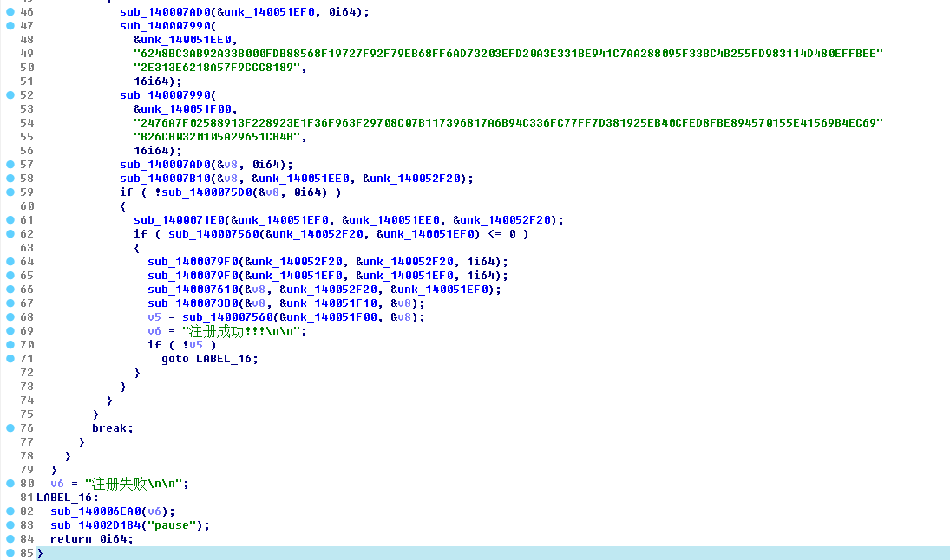950x560 pixels.
Task: Open sub_1400079F0 call on line 65
Action: click(193, 276)
